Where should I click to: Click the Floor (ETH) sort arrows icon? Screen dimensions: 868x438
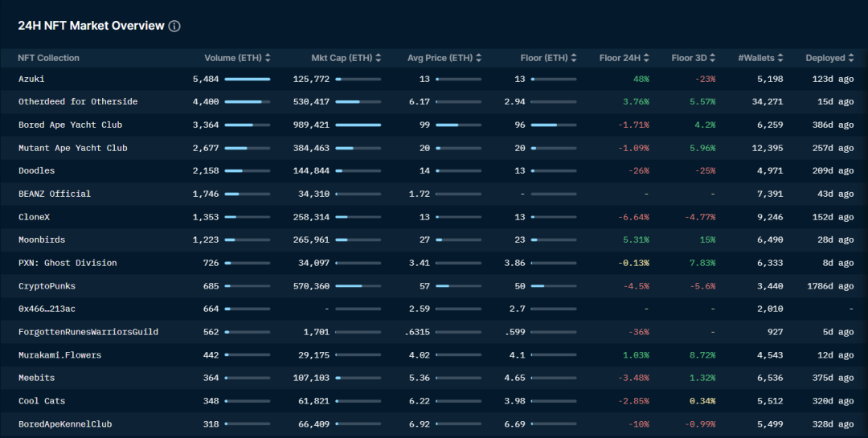574,58
